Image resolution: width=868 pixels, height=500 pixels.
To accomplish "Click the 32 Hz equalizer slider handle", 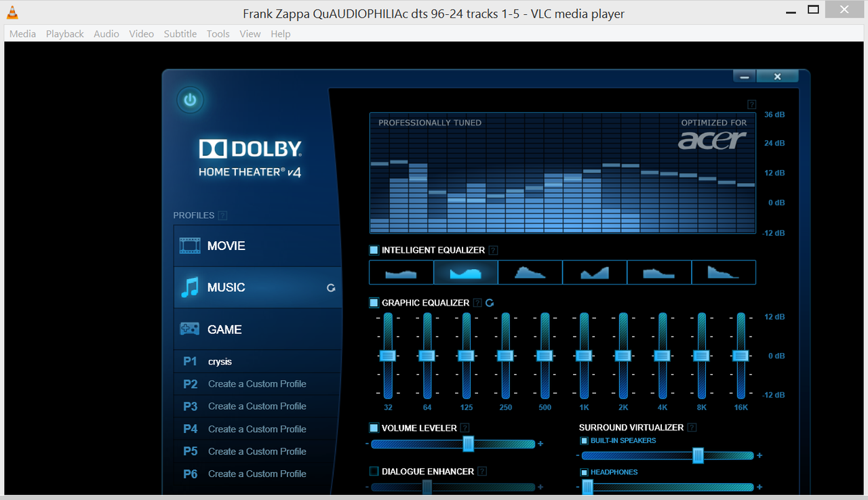I will 388,356.
